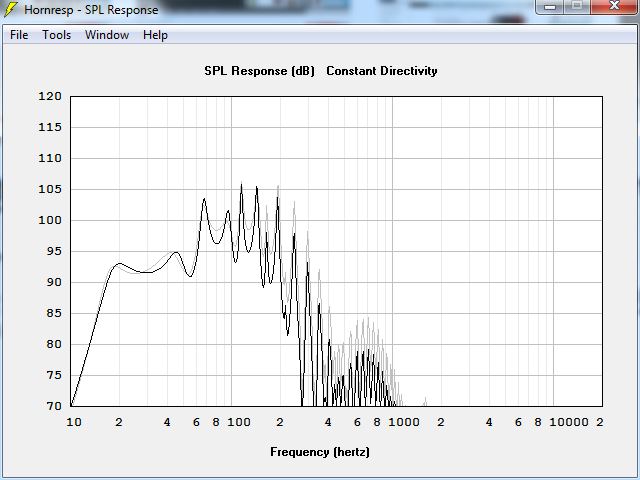
Task: Click the 120 dB axis value
Action: [x=50, y=96]
